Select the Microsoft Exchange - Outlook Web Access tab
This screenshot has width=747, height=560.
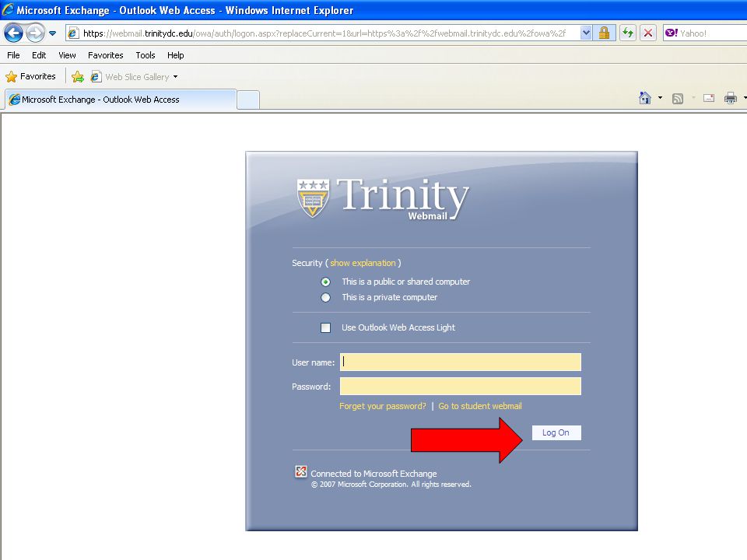click(121, 100)
